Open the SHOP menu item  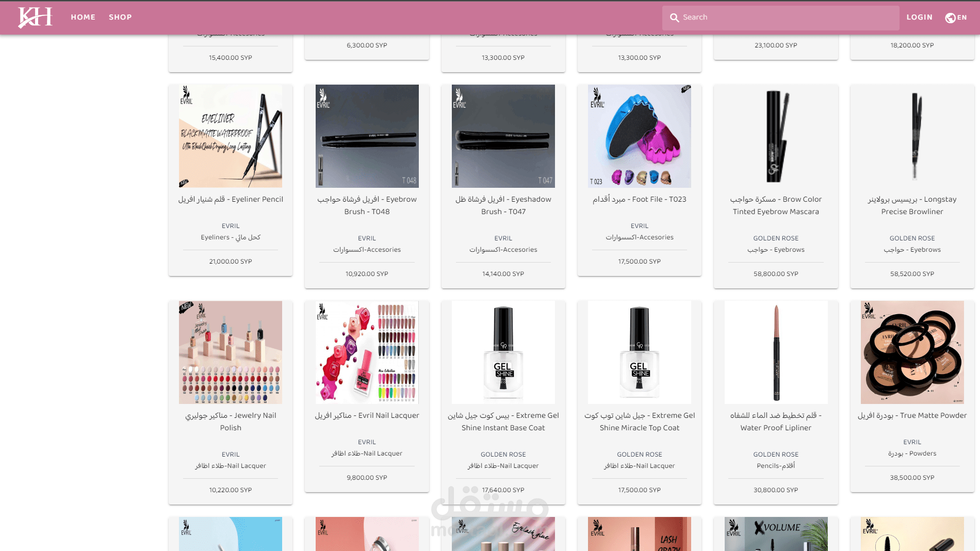coord(120,17)
